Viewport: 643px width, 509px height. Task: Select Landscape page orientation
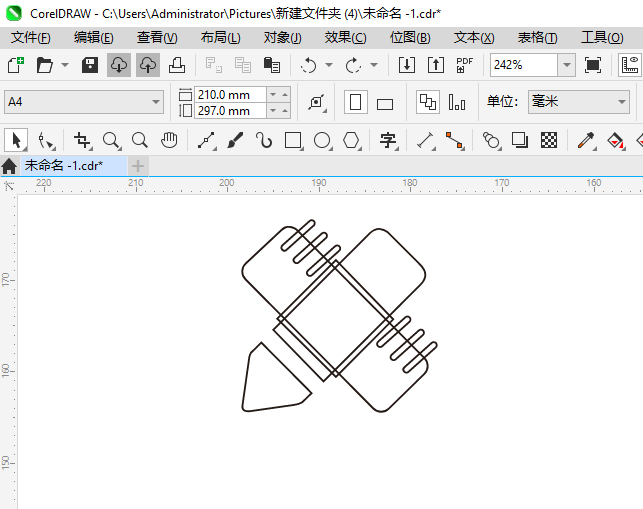(x=385, y=104)
